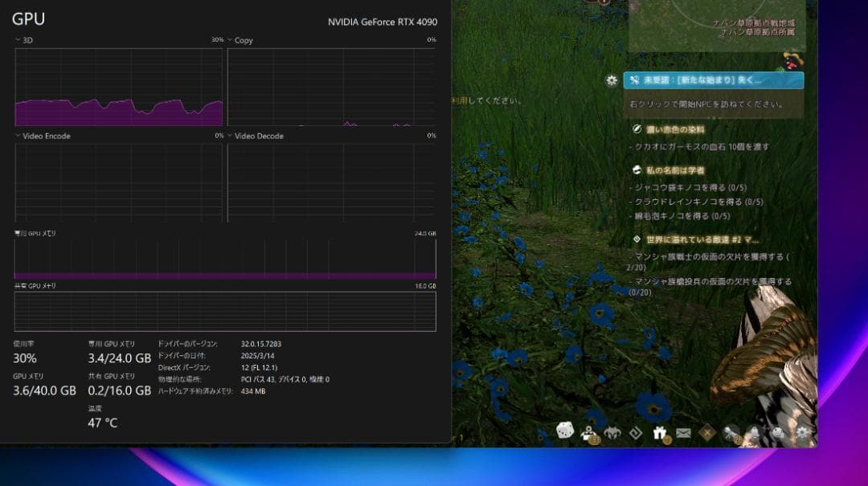Click the gear icon beside the quest banner
868x486 pixels.
[612, 80]
